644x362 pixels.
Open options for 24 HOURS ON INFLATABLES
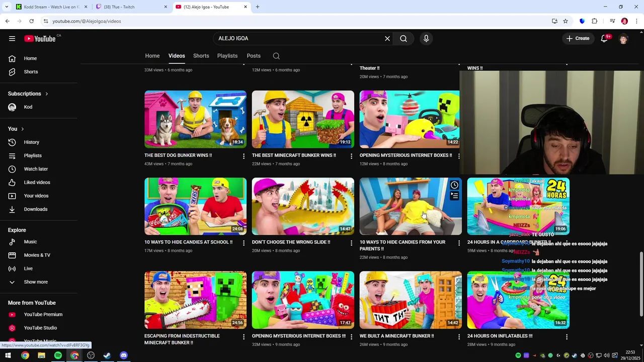click(567, 337)
